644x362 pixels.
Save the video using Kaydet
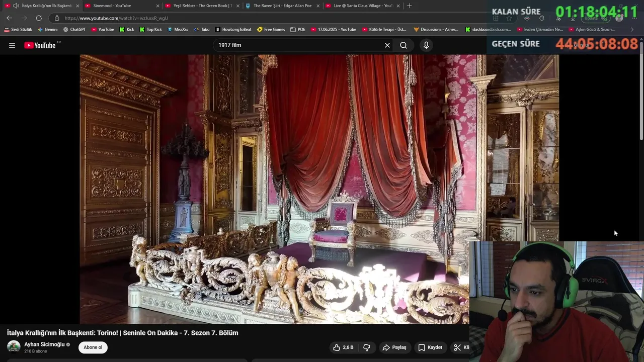click(430, 347)
